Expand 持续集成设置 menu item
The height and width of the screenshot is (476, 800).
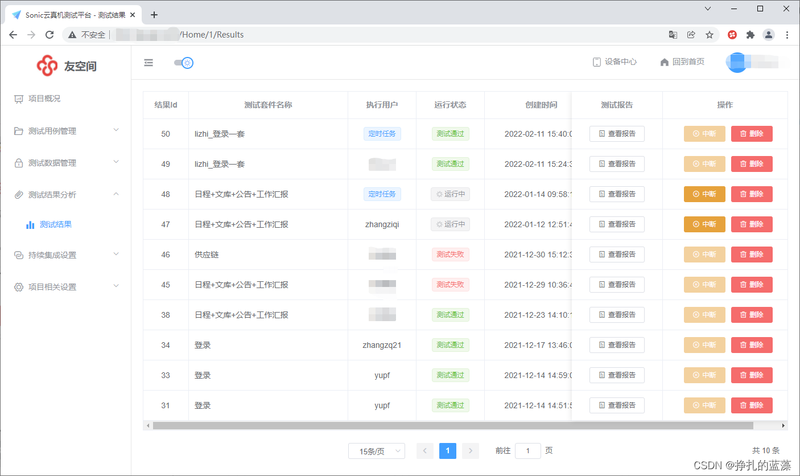(x=66, y=255)
